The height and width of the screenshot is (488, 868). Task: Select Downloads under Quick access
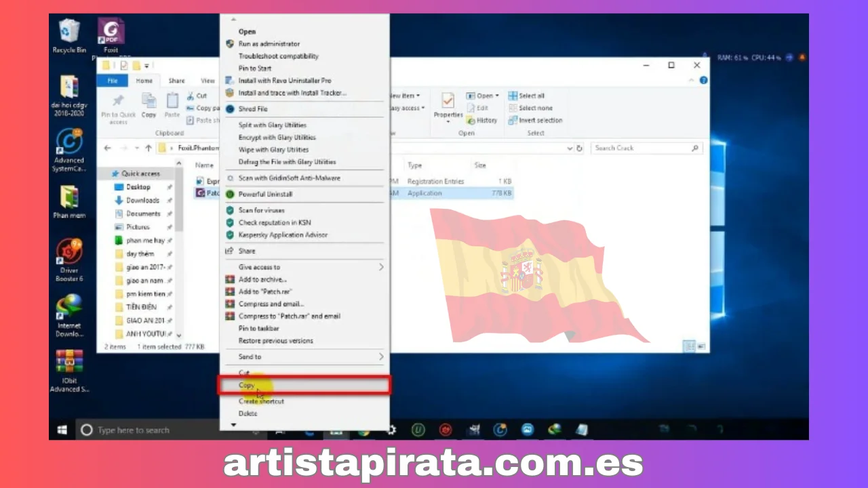click(142, 200)
